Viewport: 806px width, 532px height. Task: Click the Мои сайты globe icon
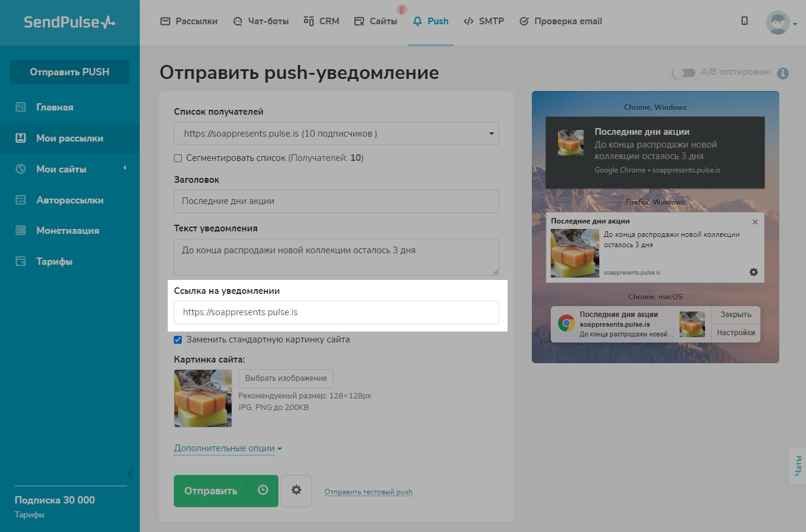[21, 169]
